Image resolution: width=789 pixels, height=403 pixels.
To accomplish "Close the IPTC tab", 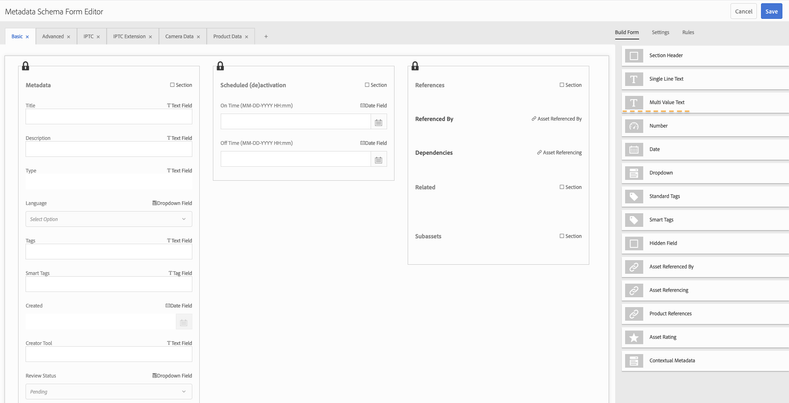I will 98,37.
